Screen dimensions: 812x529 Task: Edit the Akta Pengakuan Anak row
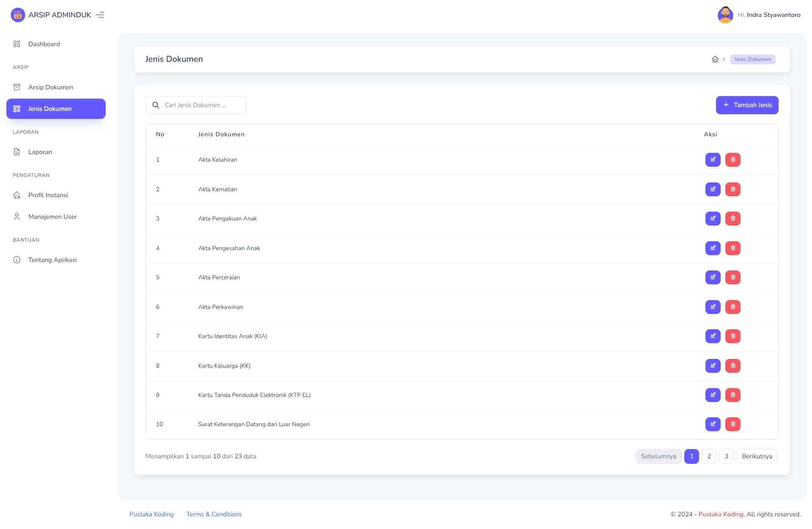point(713,218)
